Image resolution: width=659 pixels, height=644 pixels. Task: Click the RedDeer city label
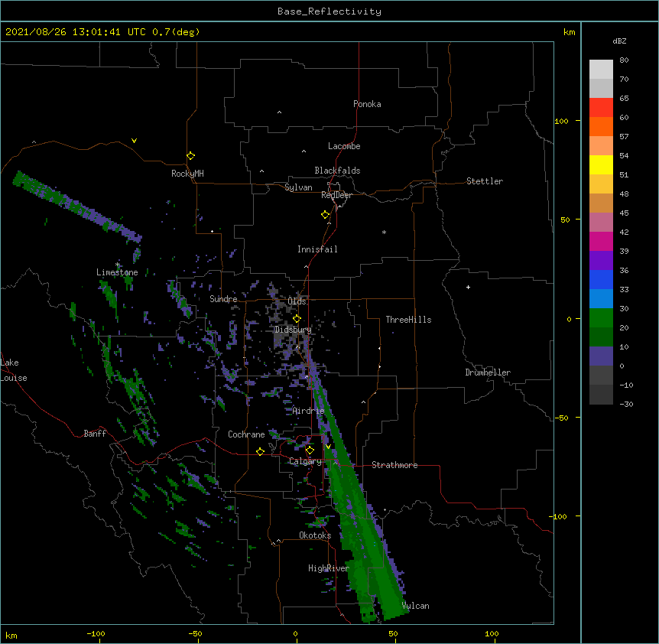tap(336, 195)
